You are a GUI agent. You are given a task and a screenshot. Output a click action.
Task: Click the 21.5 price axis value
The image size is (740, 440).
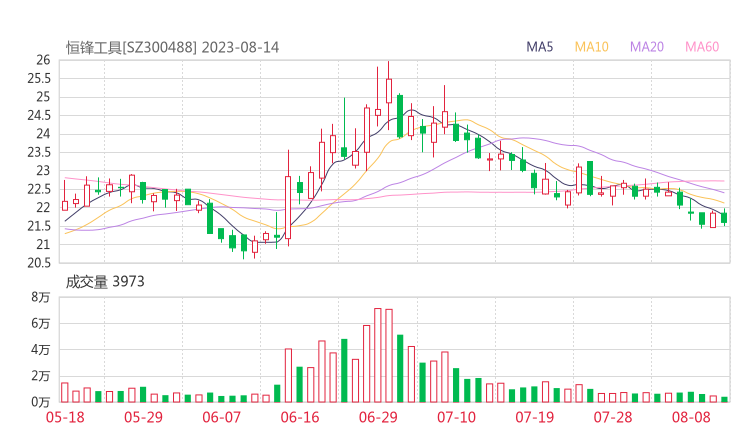pos(39,226)
